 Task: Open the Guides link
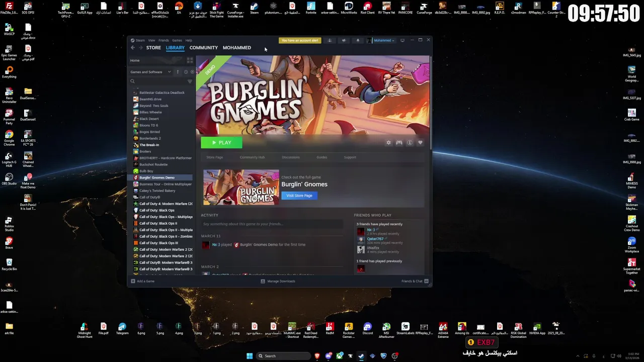(x=321, y=157)
